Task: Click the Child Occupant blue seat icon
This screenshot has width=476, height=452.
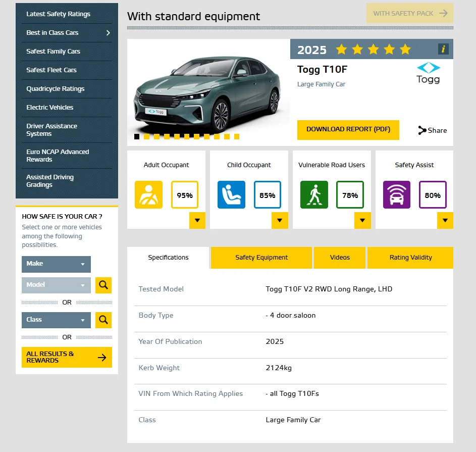Action: click(231, 195)
